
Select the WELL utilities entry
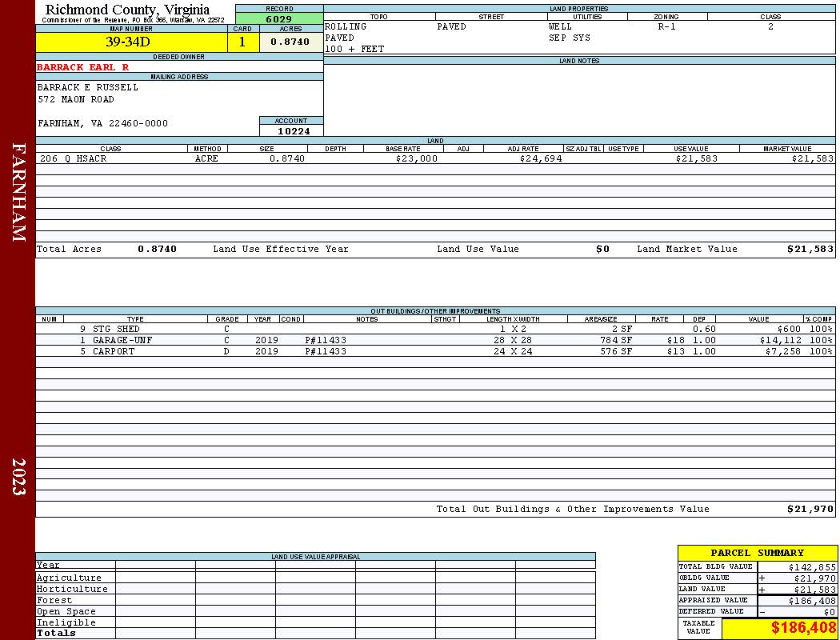(560, 26)
